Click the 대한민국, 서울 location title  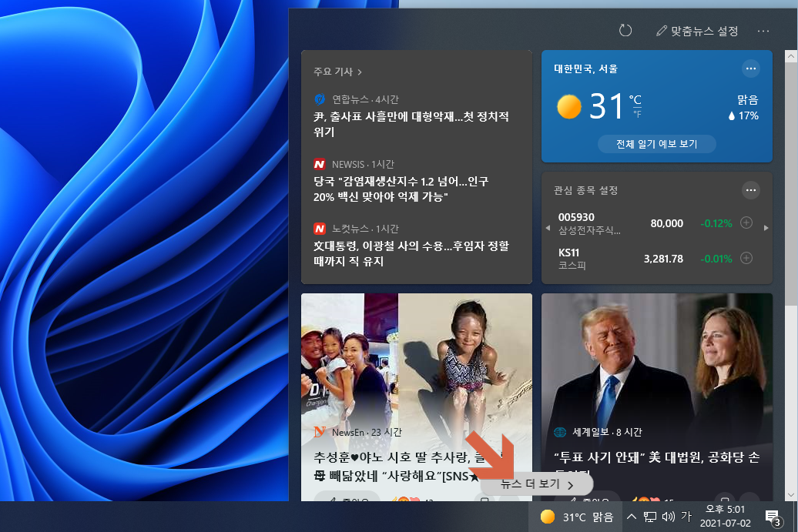click(x=585, y=69)
